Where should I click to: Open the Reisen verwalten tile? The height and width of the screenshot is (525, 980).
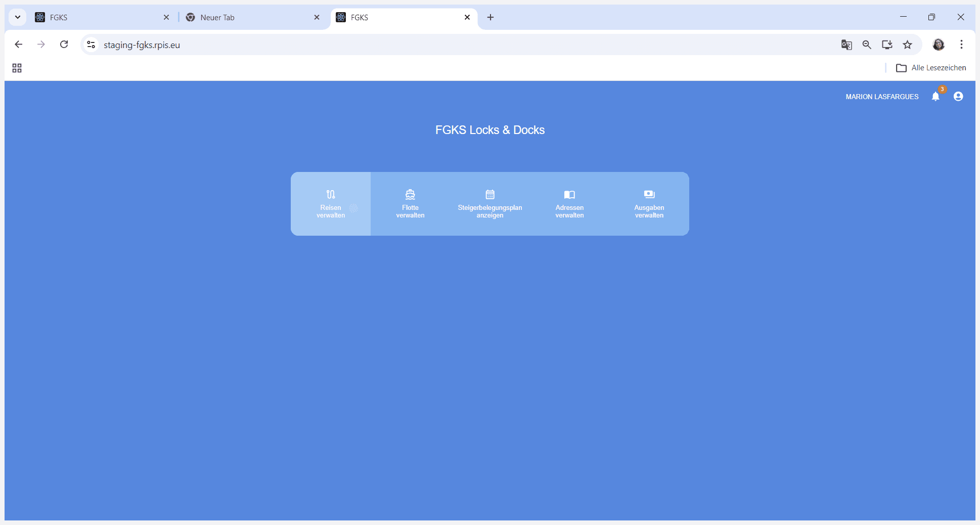point(331,204)
